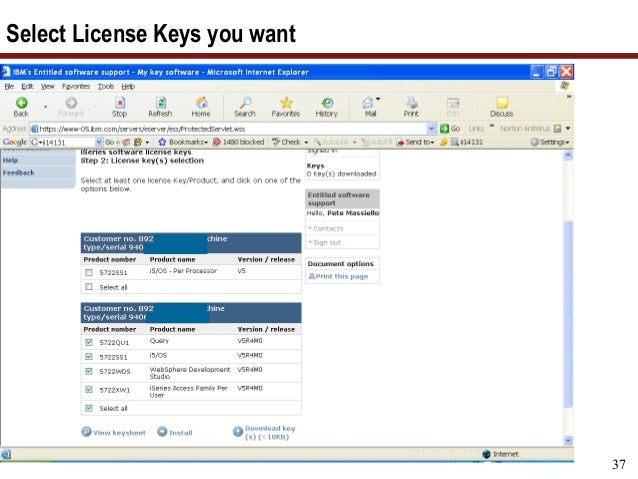The image size is (638, 479).
Task: Go Back in the browser toolbar
Action: (x=21, y=103)
